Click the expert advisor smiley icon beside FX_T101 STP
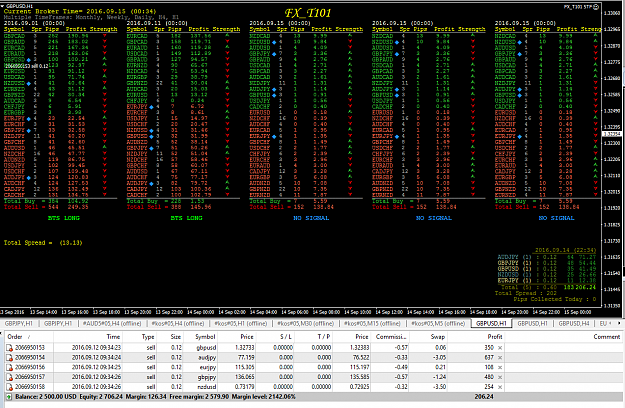Viewport: 625px width, 408px height. [x=596, y=7]
